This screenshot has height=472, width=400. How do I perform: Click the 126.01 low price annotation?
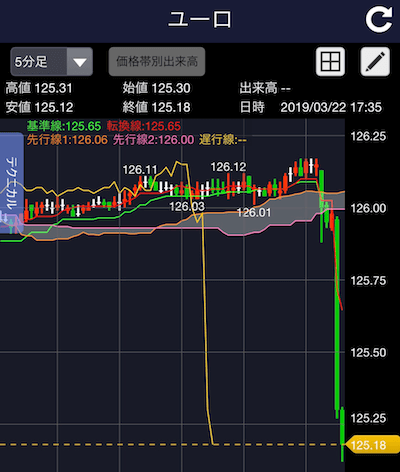point(254,212)
